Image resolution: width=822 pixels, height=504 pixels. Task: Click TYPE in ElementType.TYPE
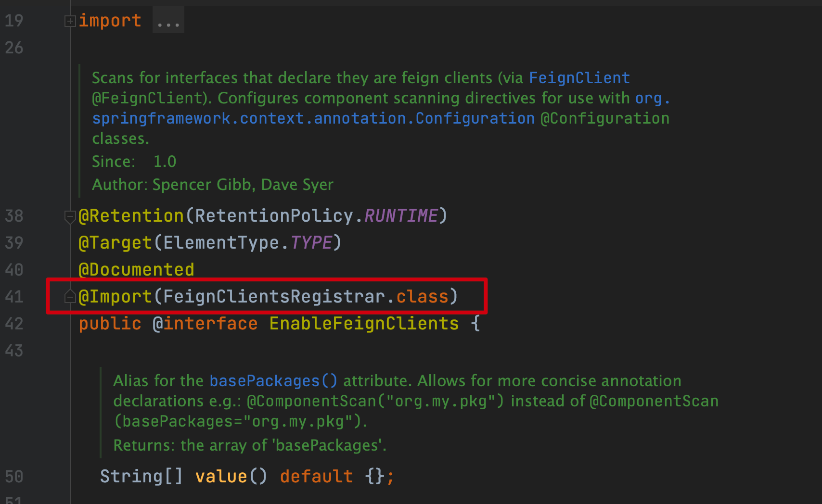[x=311, y=243]
